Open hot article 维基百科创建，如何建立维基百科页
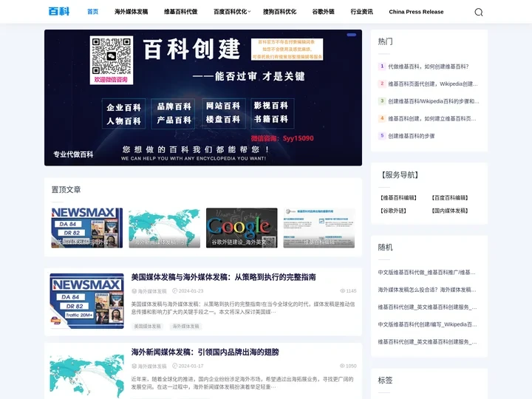This screenshot has height=399, width=532. (432, 118)
